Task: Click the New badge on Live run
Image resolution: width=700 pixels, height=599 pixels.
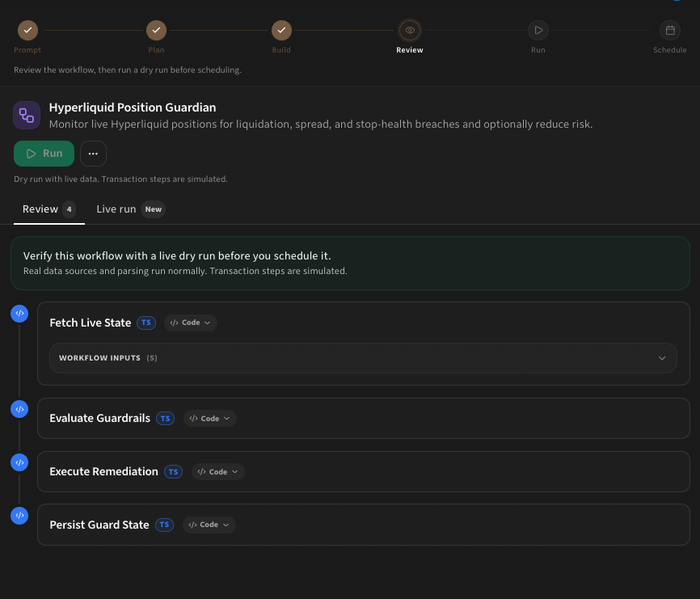Action: coord(153,209)
